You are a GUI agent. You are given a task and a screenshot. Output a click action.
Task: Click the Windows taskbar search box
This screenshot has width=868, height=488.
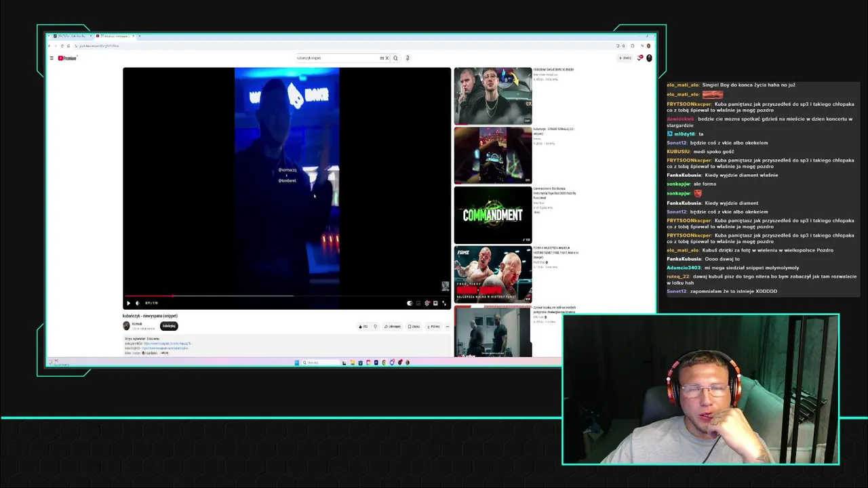pos(321,363)
